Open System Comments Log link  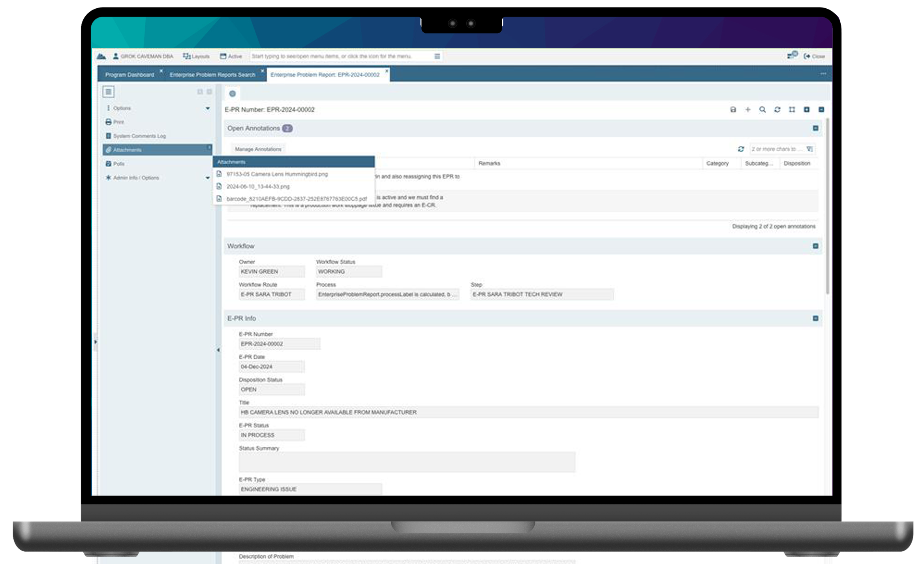pos(139,136)
